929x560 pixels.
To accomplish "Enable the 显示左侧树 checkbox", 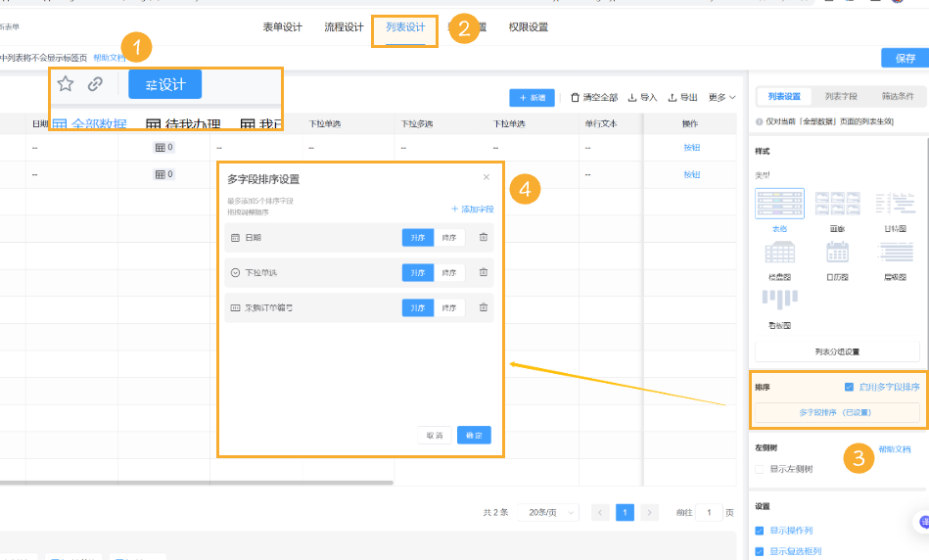I will point(760,469).
